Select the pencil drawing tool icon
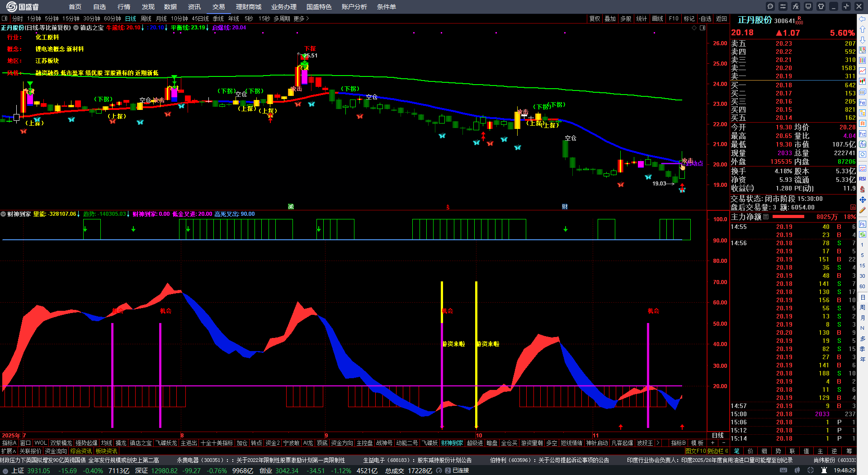Screen dimensions: 868x475 point(863,210)
